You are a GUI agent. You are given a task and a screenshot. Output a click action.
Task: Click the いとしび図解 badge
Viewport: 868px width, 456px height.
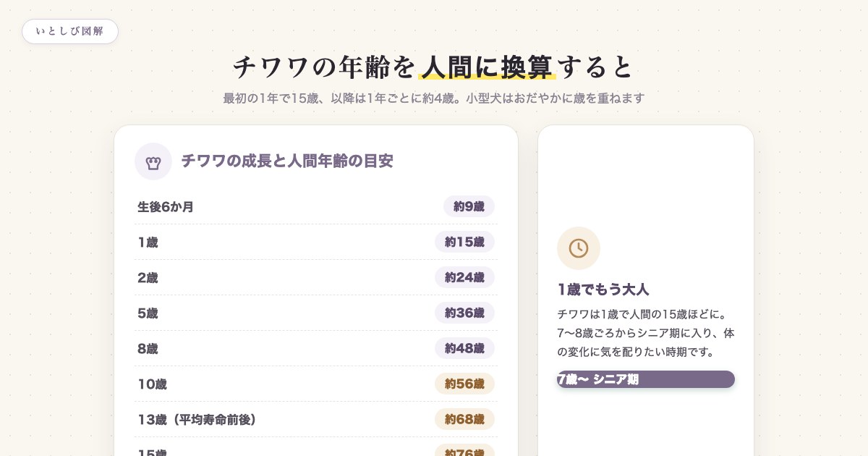[x=70, y=32]
